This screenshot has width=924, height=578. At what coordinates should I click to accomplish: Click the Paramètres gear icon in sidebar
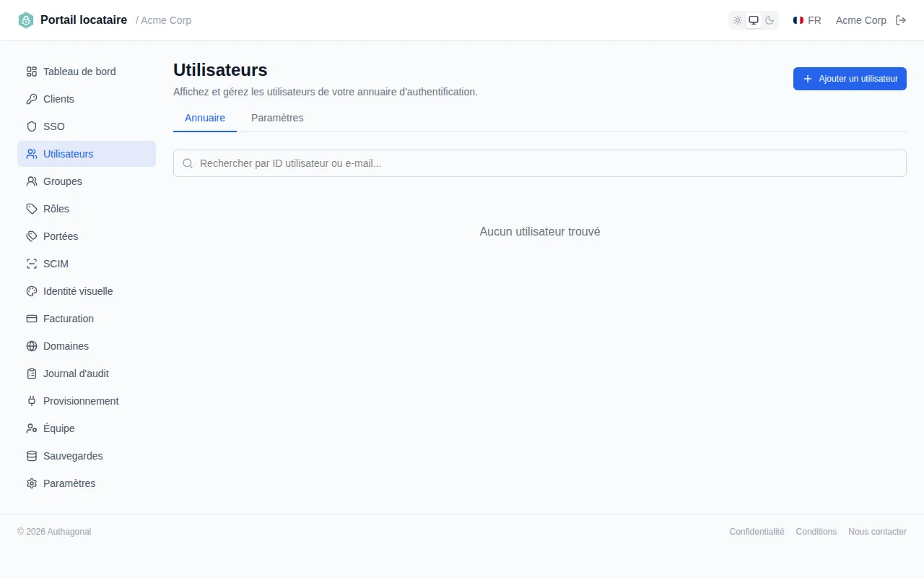click(x=32, y=483)
